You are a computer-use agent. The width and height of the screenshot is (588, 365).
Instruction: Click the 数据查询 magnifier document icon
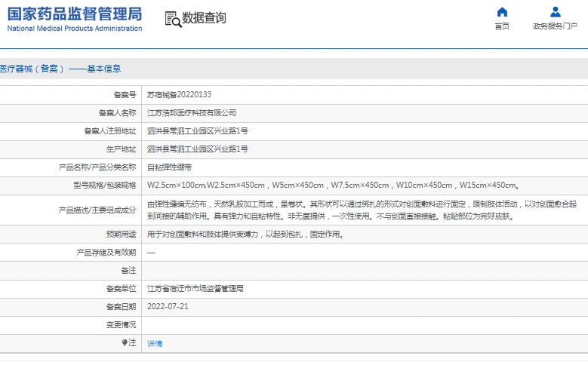tap(174, 19)
